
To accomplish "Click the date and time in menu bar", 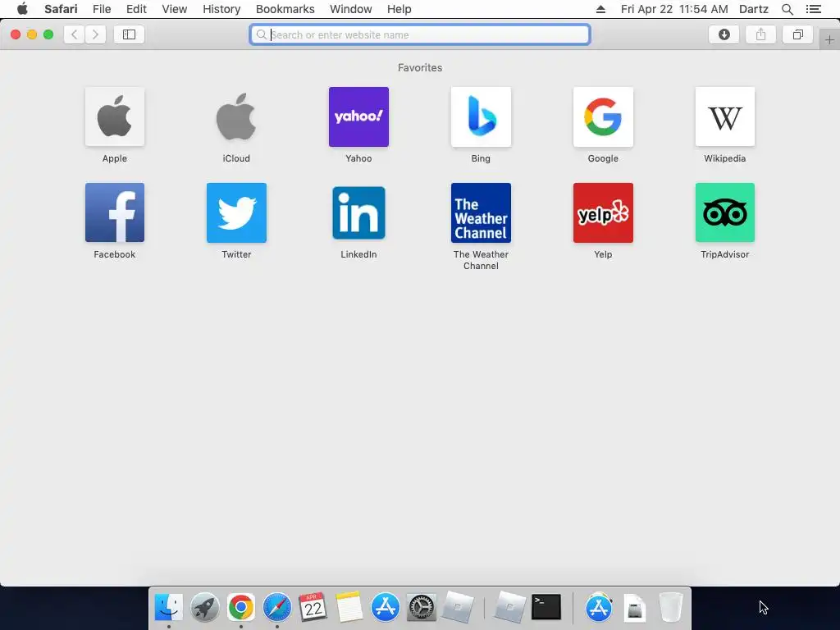I will click(x=674, y=9).
